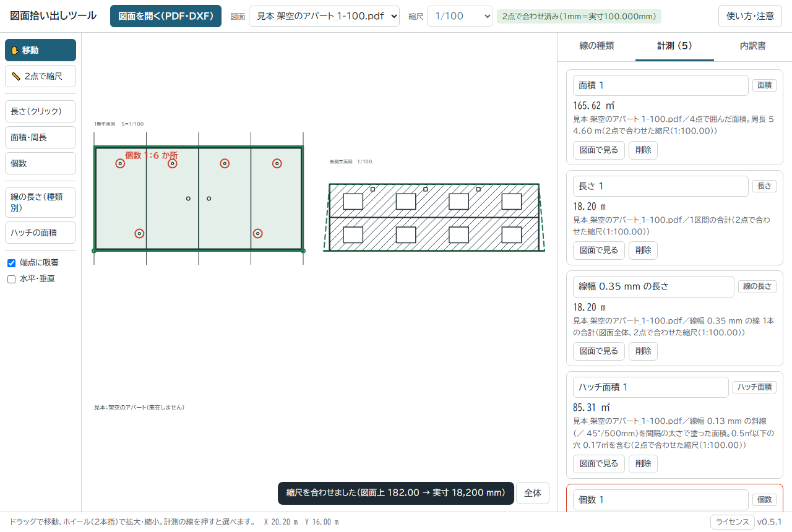Click the 縮尺を合わせました notification
Screen dimensions: 792x532
(x=396, y=493)
